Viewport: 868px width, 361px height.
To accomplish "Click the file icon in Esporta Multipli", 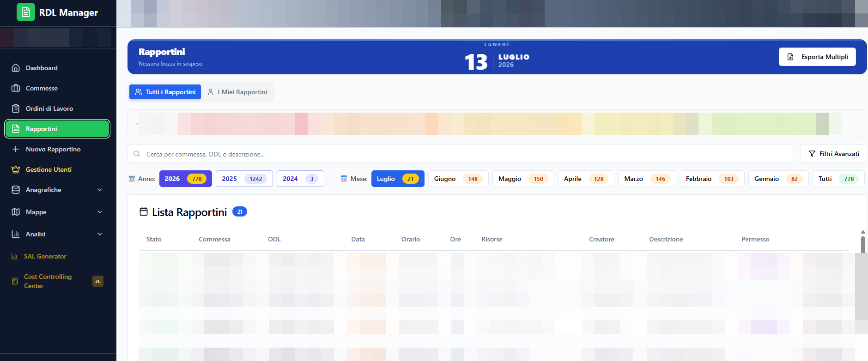I will (x=790, y=57).
